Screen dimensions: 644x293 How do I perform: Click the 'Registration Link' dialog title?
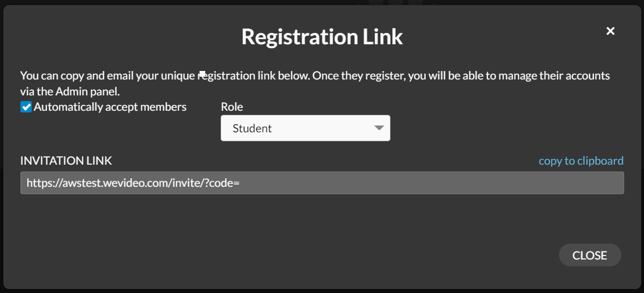pos(322,36)
